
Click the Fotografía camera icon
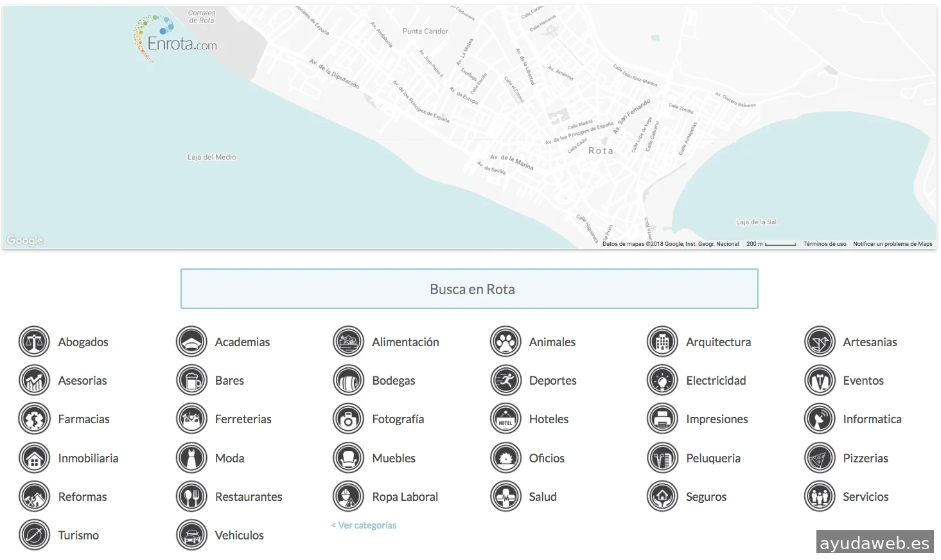point(348,419)
